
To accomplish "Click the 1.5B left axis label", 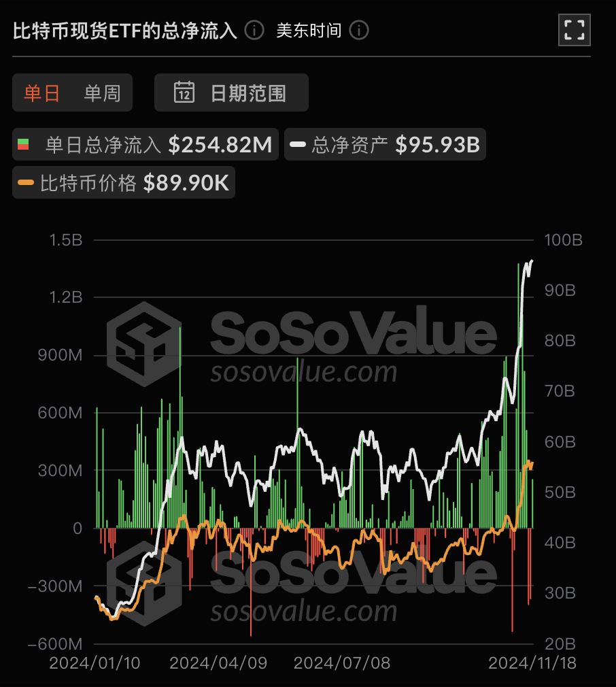I will 66,240.
